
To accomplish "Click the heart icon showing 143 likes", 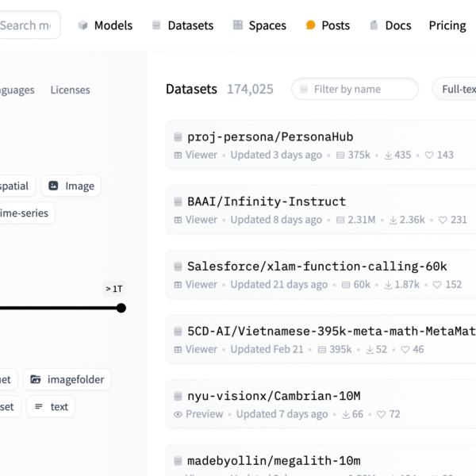I will point(429,155).
